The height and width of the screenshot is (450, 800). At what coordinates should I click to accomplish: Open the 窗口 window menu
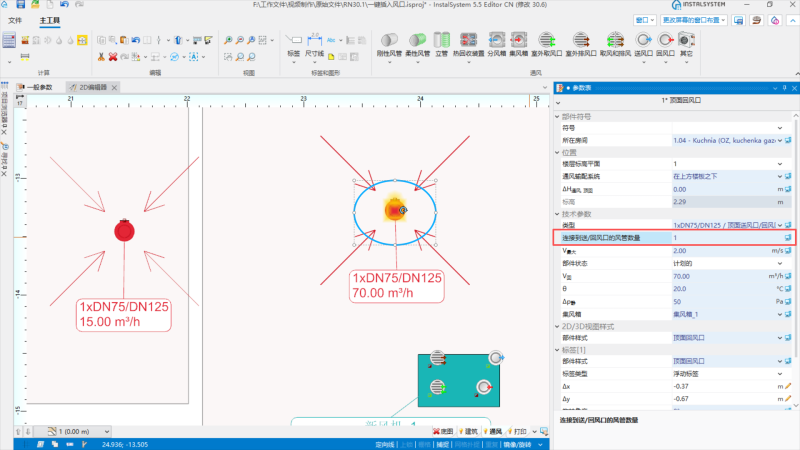tap(644, 20)
